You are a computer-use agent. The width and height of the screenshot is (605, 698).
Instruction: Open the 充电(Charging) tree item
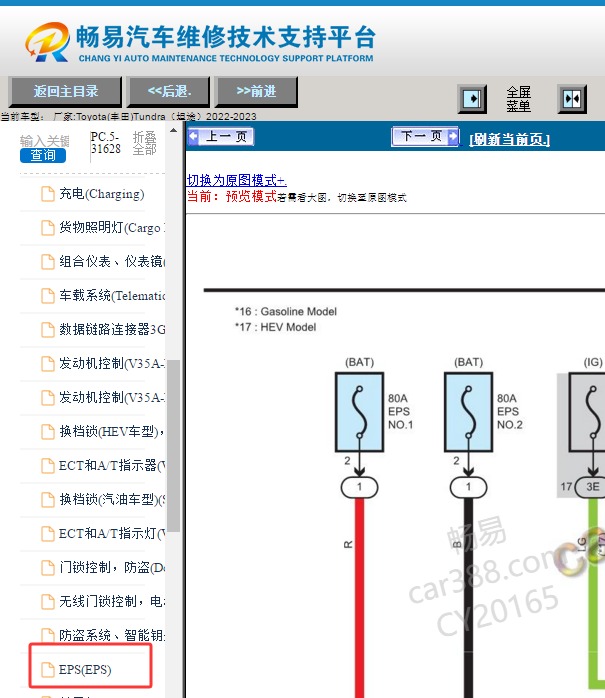click(x=102, y=194)
